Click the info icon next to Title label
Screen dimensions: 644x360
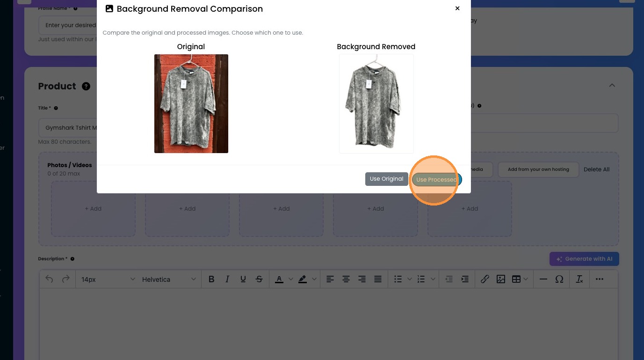pyautogui.click(x=56, y=108)
